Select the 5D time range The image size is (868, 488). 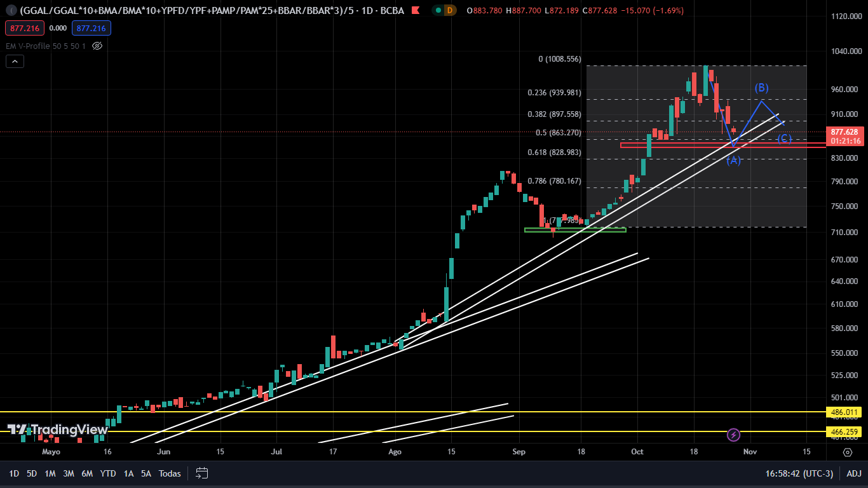pyautogui.click(x=32, y=473)
